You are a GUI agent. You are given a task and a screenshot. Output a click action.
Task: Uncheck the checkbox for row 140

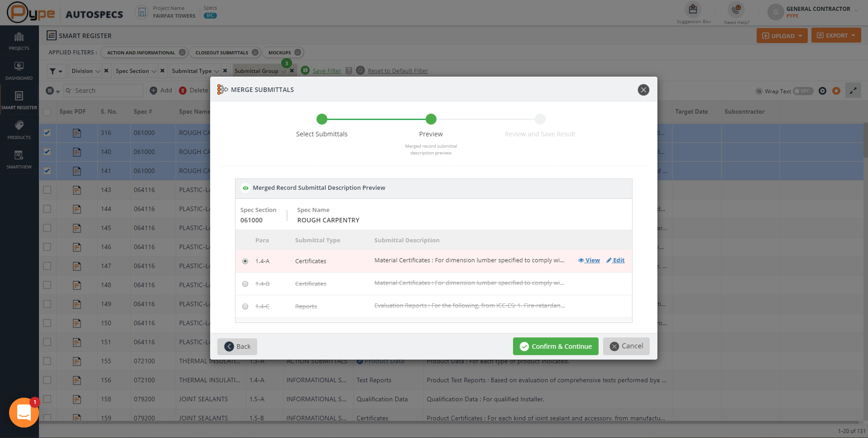[x=47, y=152]
